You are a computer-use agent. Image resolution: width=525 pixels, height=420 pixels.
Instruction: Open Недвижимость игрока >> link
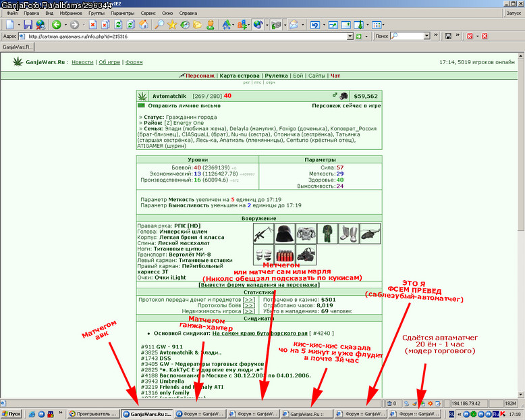[x=249, y=311]
